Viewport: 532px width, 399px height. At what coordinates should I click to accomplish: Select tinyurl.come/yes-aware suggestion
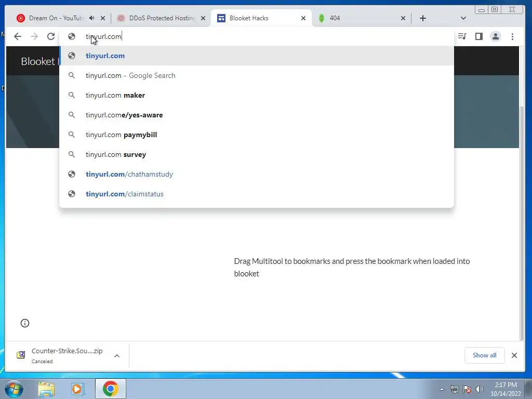click(x=257, y=115)
